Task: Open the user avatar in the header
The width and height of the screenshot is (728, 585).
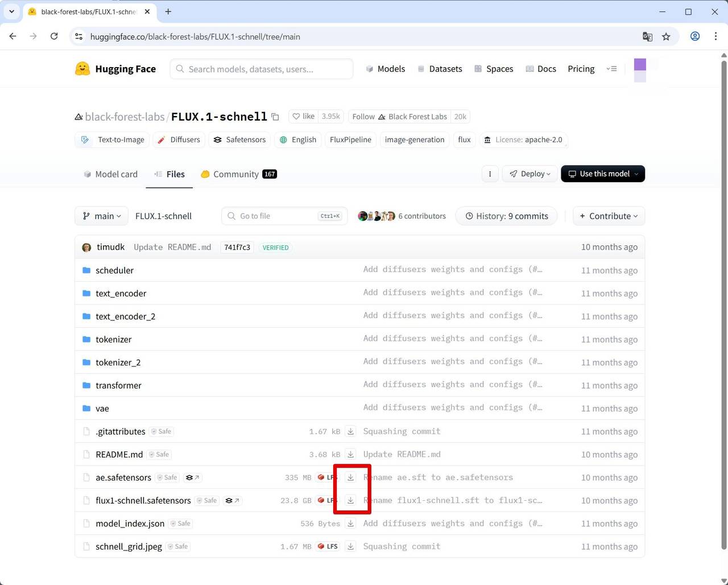Action: pyautogui.click(x=640, y=70)
